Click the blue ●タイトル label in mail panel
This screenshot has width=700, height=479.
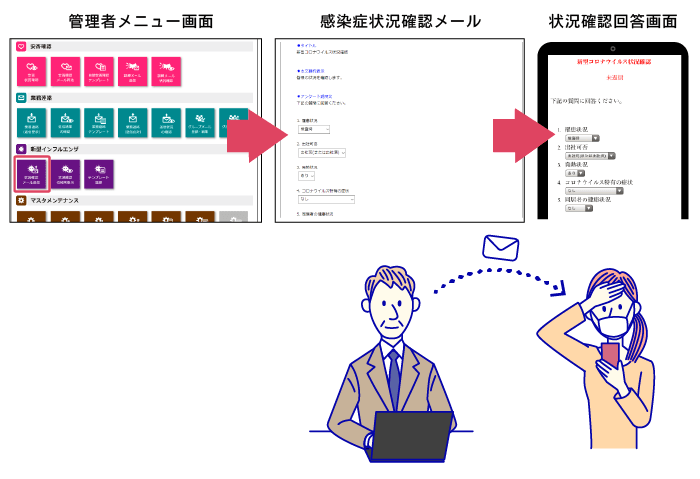click(307, 46)
